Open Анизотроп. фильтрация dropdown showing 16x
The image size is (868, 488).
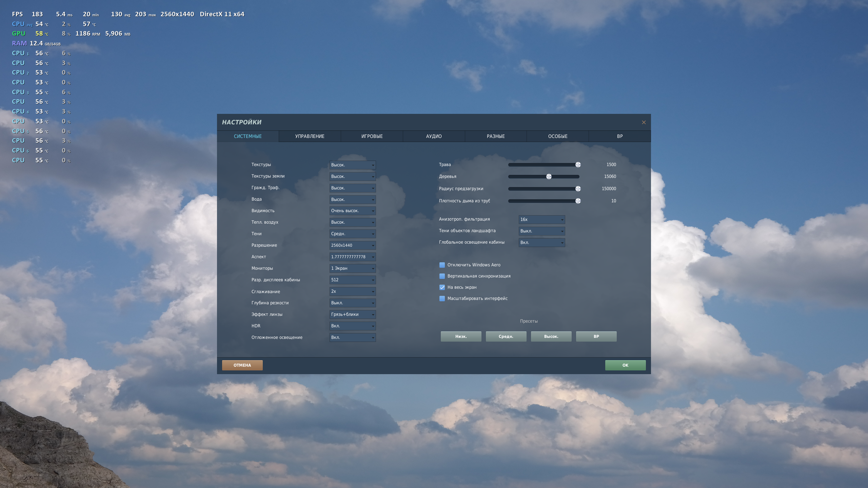pyautogui.click(x=542, y=220)
